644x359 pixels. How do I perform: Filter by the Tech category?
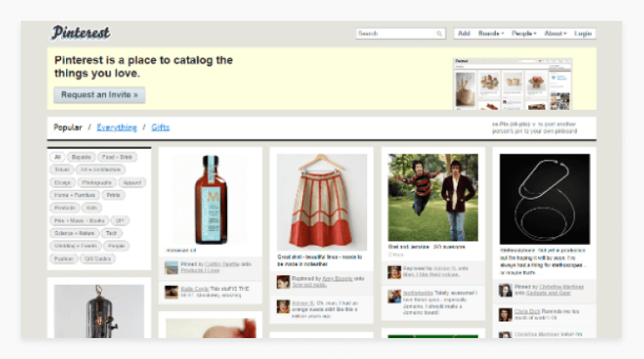point(111,234)
